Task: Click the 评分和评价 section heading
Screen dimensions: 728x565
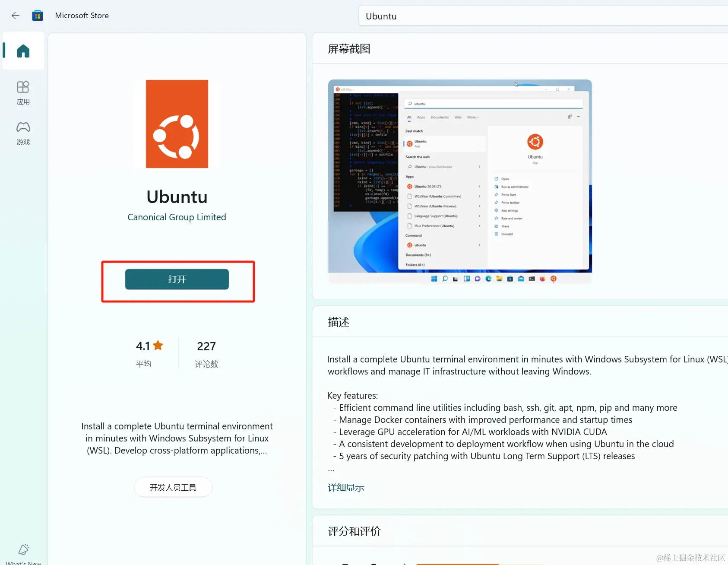Action: [354, 531]
